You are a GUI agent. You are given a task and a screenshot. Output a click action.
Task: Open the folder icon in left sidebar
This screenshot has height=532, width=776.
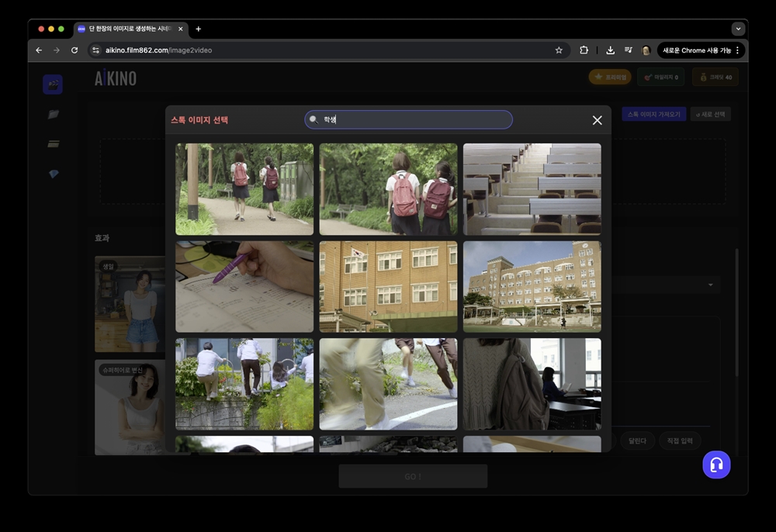(53, 114)
